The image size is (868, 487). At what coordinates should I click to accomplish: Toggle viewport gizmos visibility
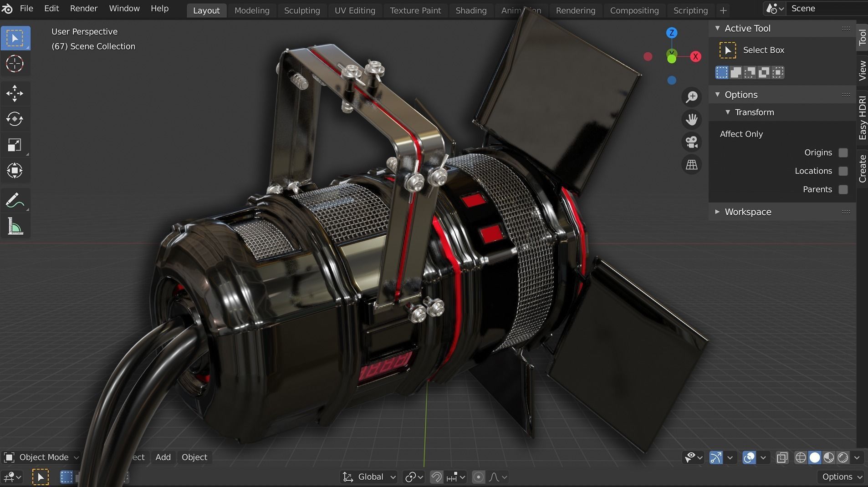(716, 457)
